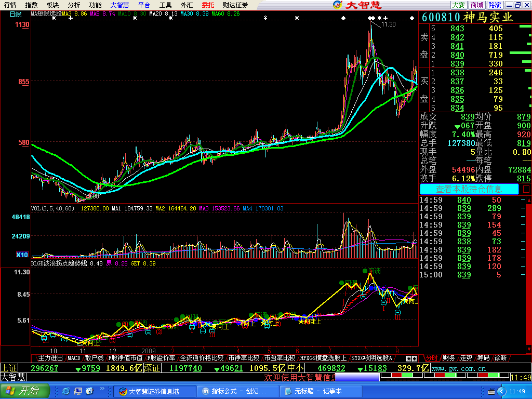Switch to the 财务 panel tab
This screenshot has width=532, height=399.
[x=448, y=358]
